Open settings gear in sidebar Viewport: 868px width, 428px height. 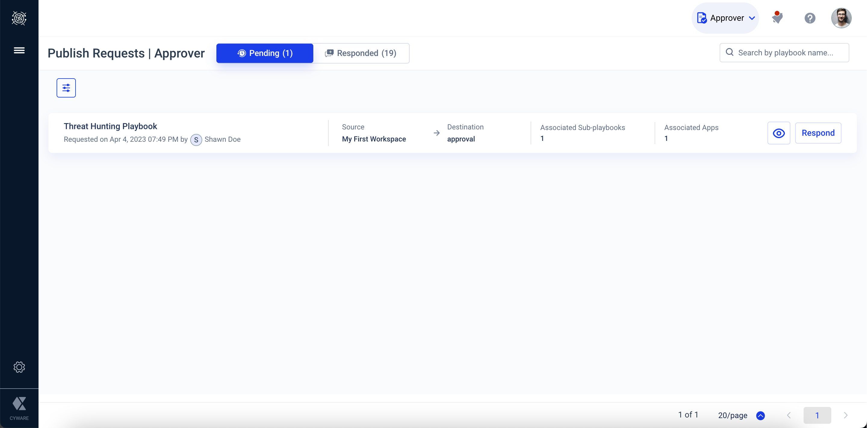19,367
